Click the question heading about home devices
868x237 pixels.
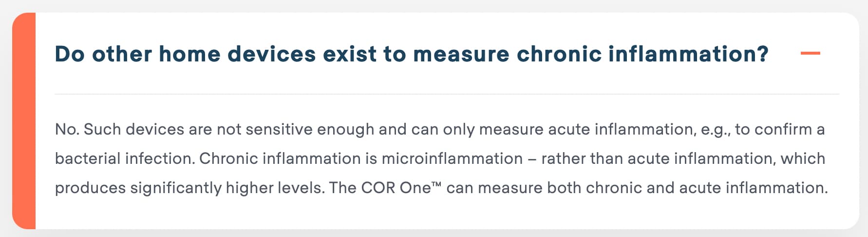click(412, 54)
